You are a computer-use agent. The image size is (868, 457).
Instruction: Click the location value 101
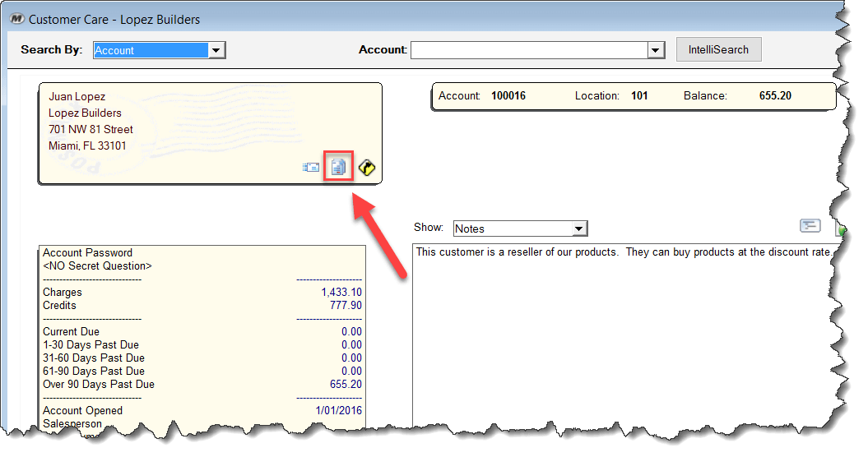coord(639,95)
